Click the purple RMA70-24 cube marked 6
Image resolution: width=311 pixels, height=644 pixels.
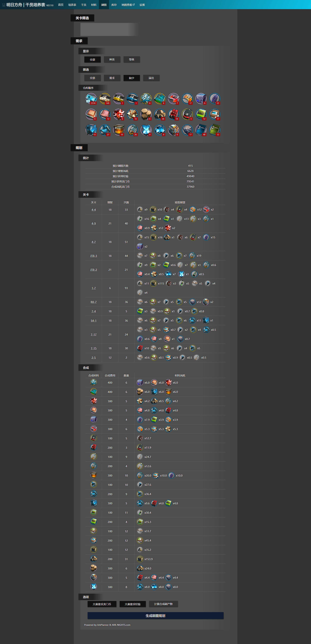pos(201,98)
